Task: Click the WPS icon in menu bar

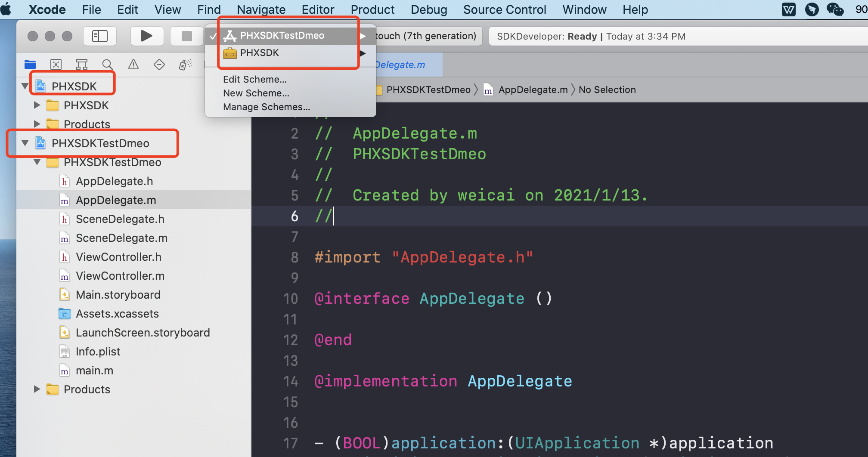Action: point(789,9)
